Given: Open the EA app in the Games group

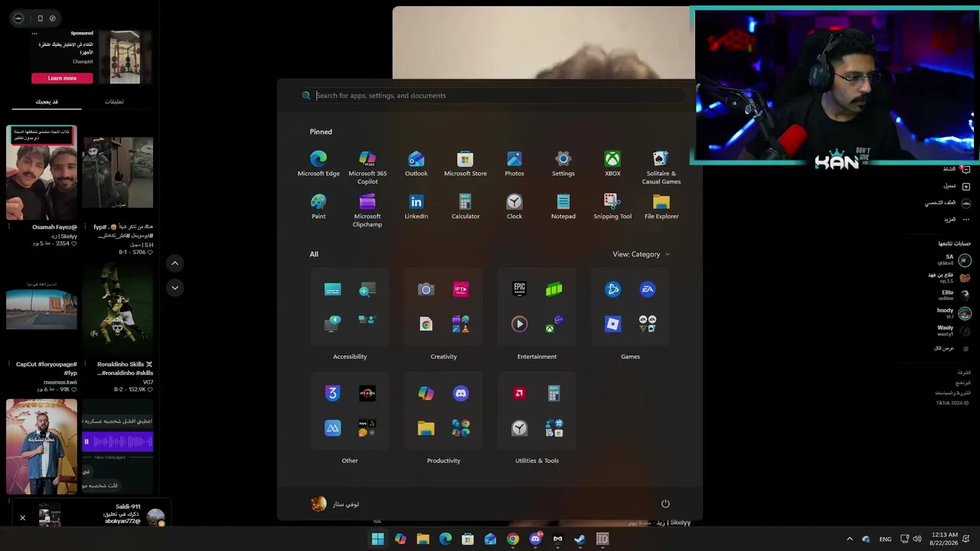Looking at the screenshot, I should 648,289.
